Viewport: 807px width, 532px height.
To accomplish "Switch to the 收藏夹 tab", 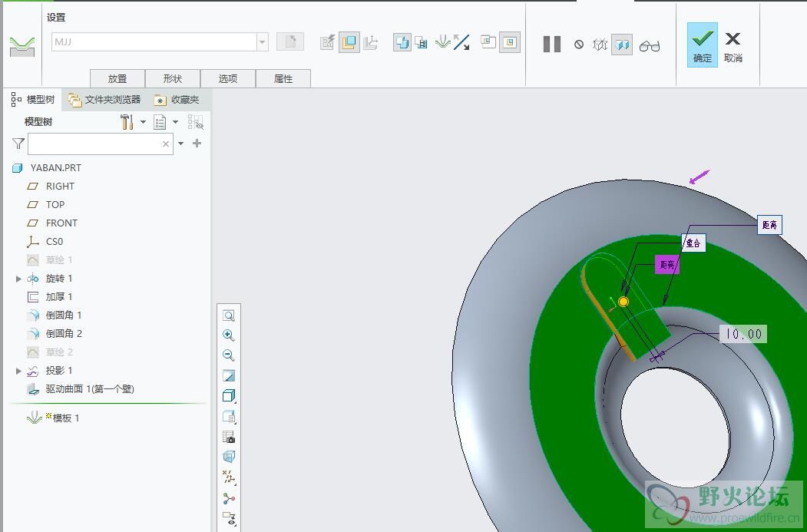I will click(177, 99).
